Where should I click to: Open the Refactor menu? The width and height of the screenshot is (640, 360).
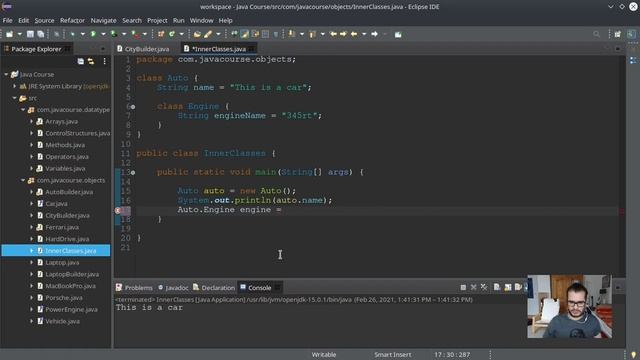[72, 20]
